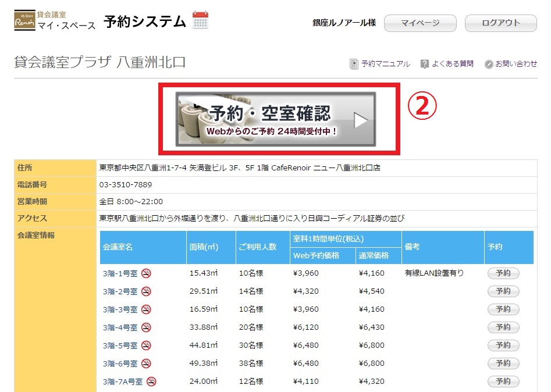Screen dimensions: 551x392
Task: Click the 会議室名 column header
Action: pos(143,247)
